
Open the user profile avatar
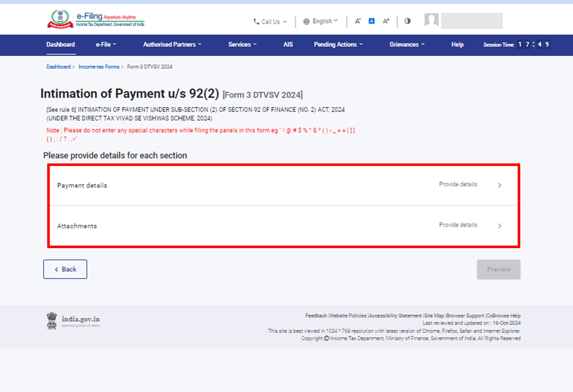coord(431,20)
